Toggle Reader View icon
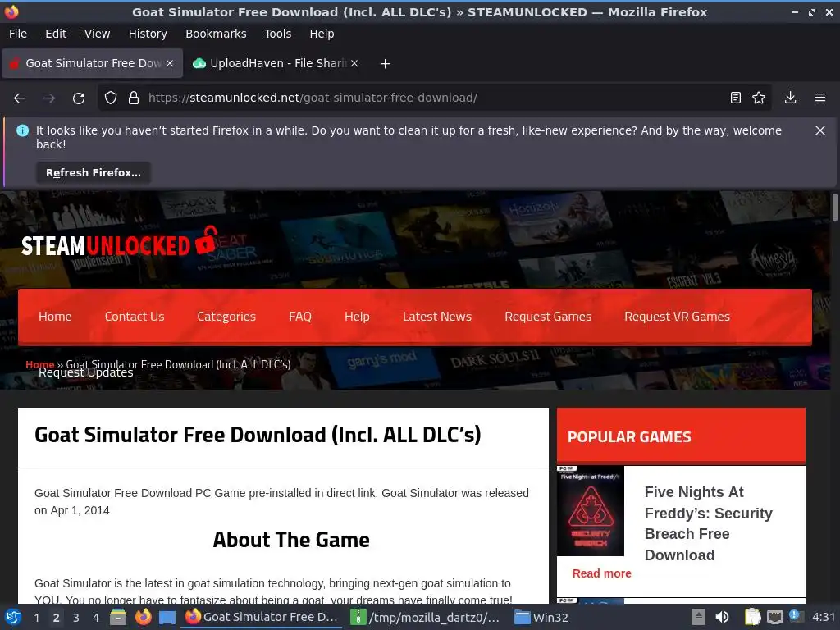The height and width of the screenshot is (630, 840). tap(736, 98)
